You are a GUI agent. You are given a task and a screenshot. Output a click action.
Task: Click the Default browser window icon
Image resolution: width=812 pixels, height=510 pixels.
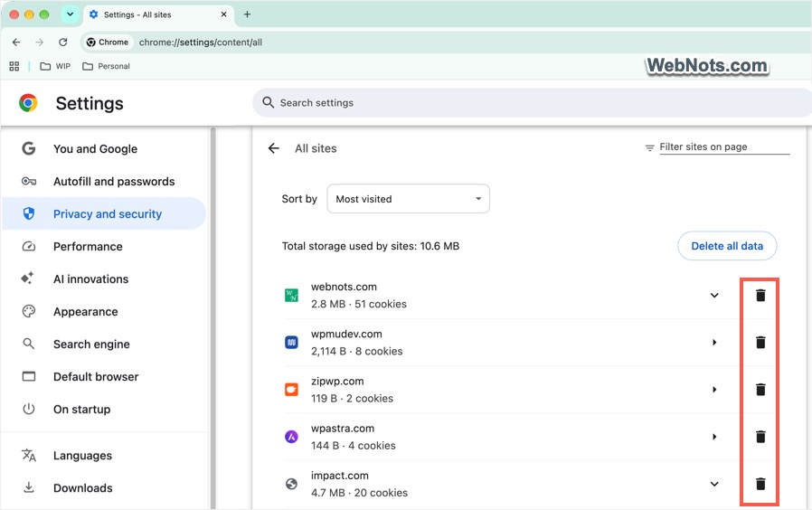[28, 376]
